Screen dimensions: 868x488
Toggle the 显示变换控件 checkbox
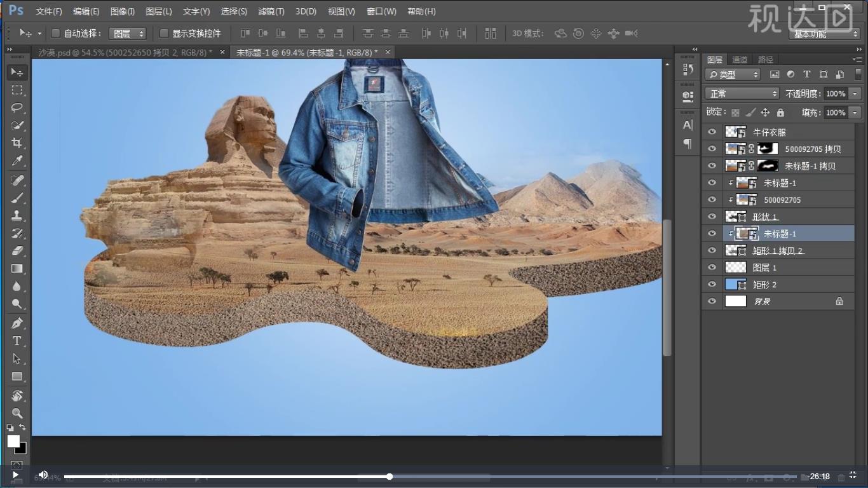pyautogui.click(x=164, y=33)
